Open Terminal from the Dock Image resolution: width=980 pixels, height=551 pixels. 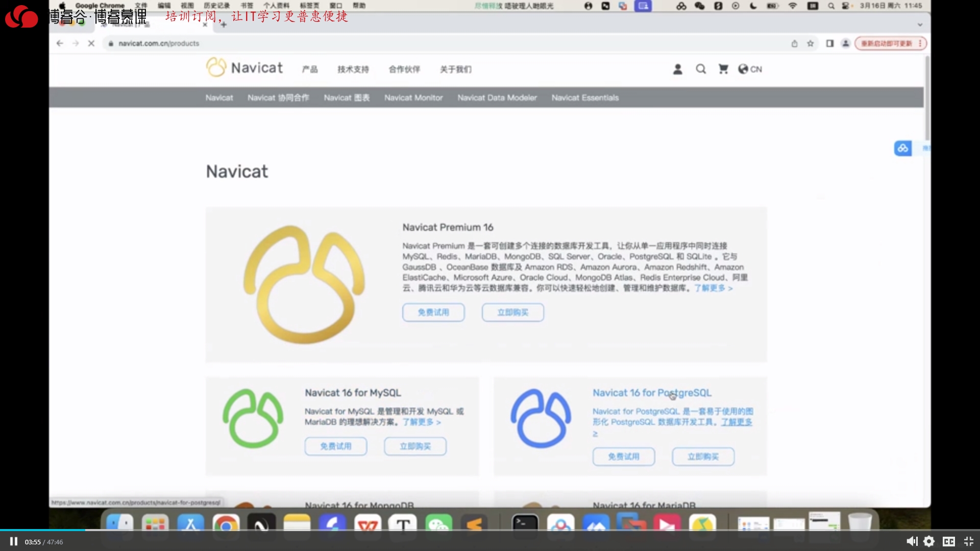click(525, 526)
